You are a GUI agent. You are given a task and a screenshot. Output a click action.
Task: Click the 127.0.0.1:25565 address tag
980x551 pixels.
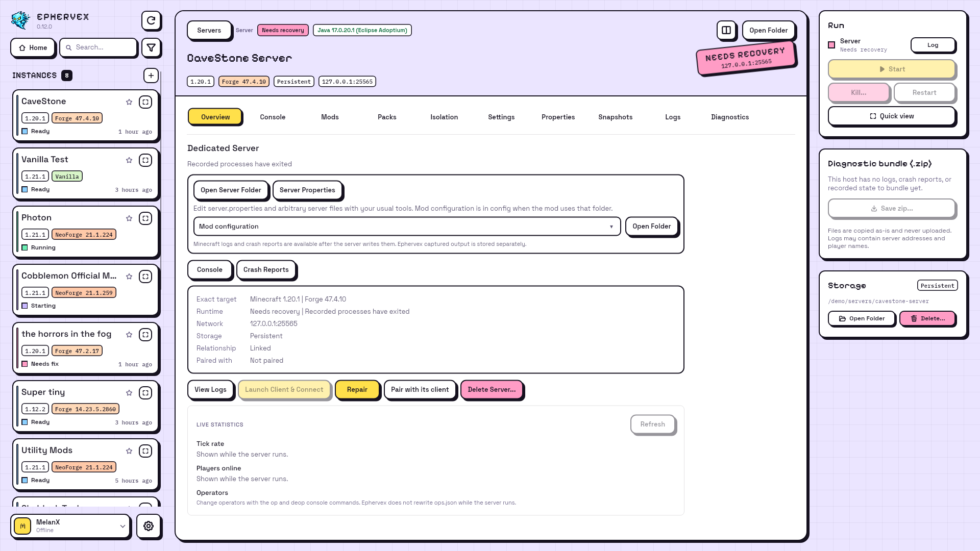coord(347,82)
